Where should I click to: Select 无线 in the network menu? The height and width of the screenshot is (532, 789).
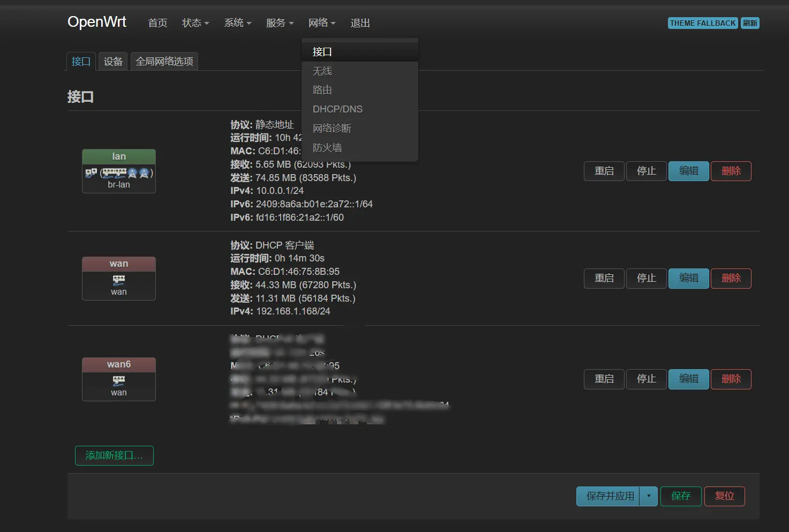(322, 71)
